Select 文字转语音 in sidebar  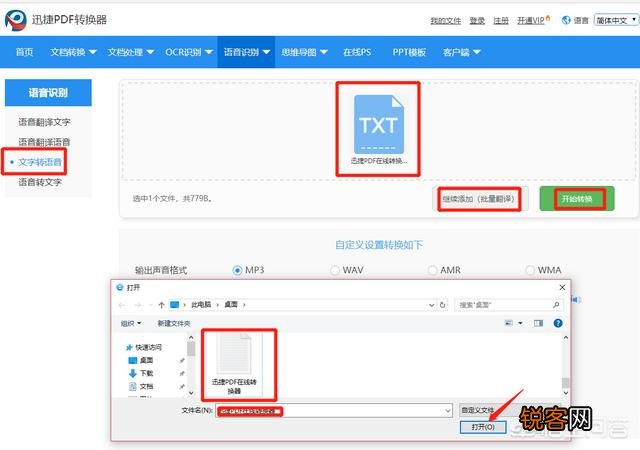click(40, 162)
